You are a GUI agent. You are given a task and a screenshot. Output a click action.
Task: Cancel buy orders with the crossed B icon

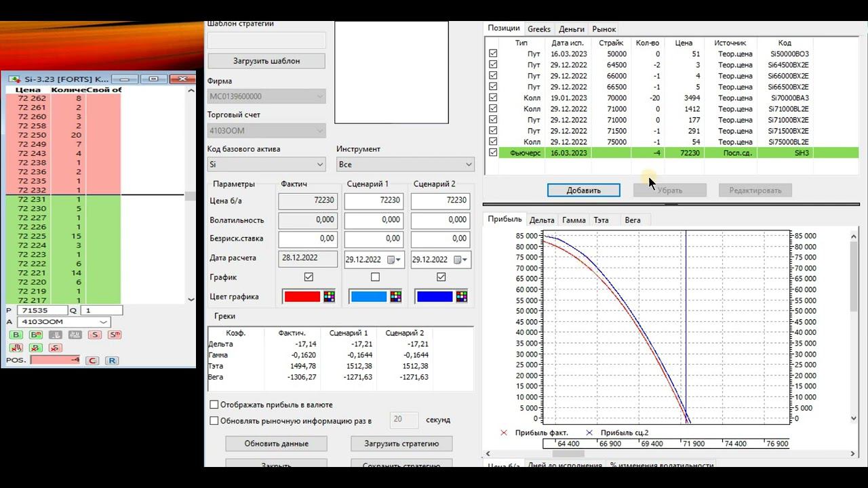[x=36, y=348]
